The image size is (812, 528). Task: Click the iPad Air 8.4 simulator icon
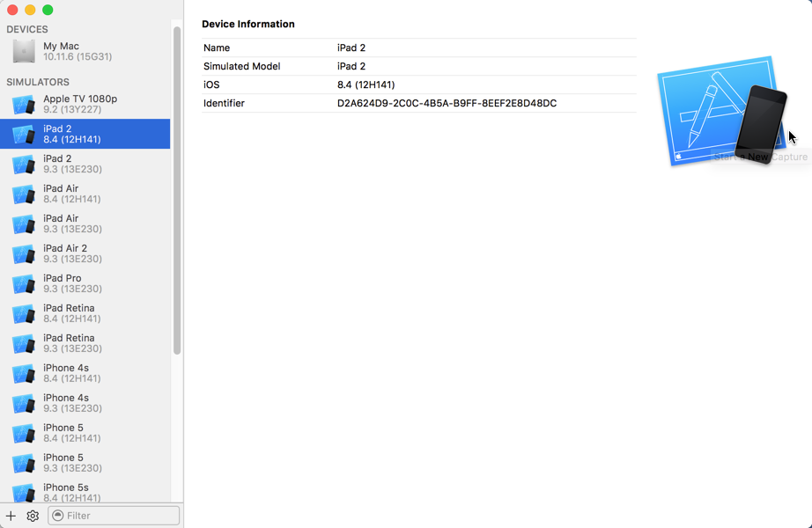[23, 194]
